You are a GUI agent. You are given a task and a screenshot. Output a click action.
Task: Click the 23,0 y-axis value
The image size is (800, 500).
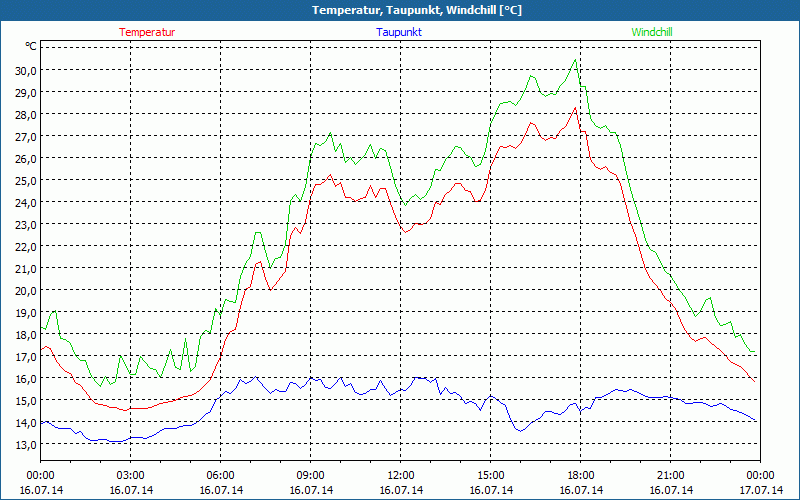[x=26, y=224]
